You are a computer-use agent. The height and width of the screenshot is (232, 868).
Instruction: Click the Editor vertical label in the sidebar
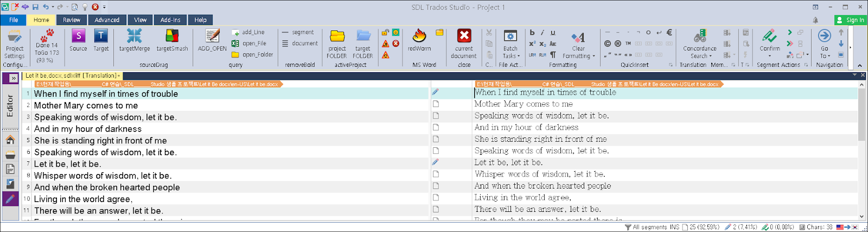click(x=10, y=105)
